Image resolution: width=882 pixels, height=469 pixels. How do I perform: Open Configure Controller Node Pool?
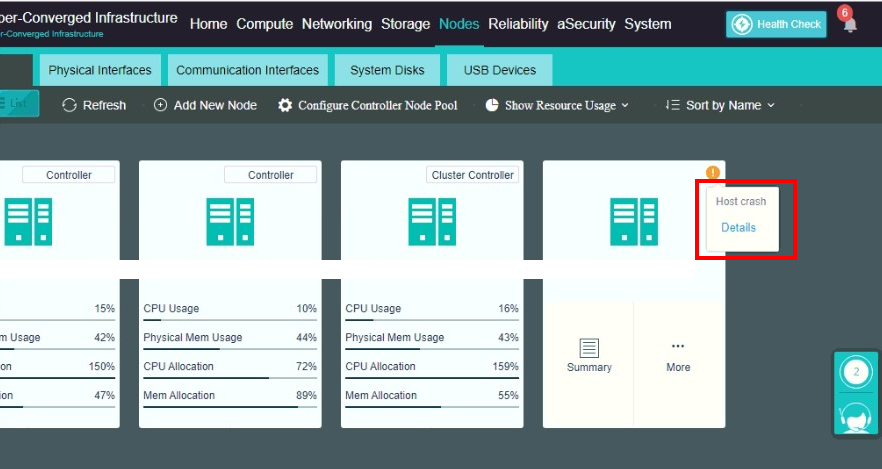click(x=367, y=105)
